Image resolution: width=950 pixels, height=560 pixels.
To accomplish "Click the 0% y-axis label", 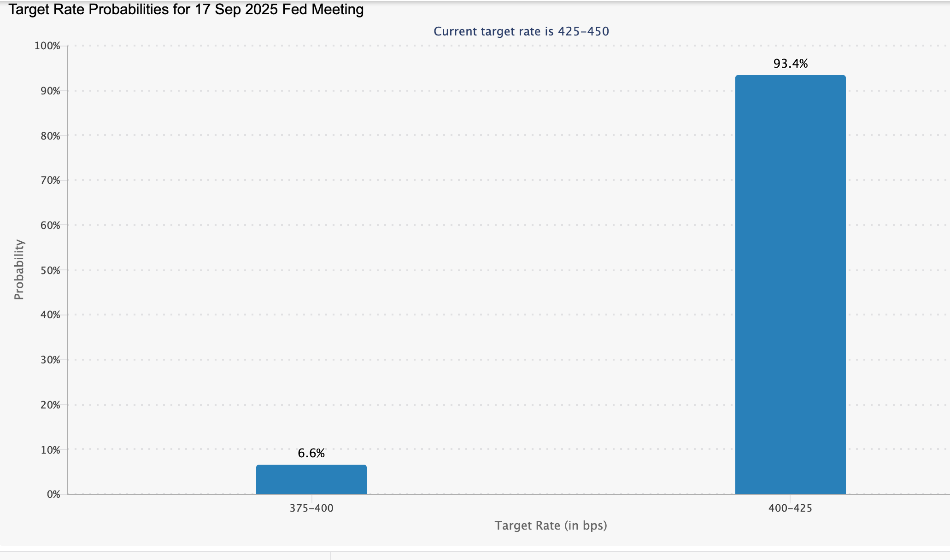I will click(x=53, y=495).
